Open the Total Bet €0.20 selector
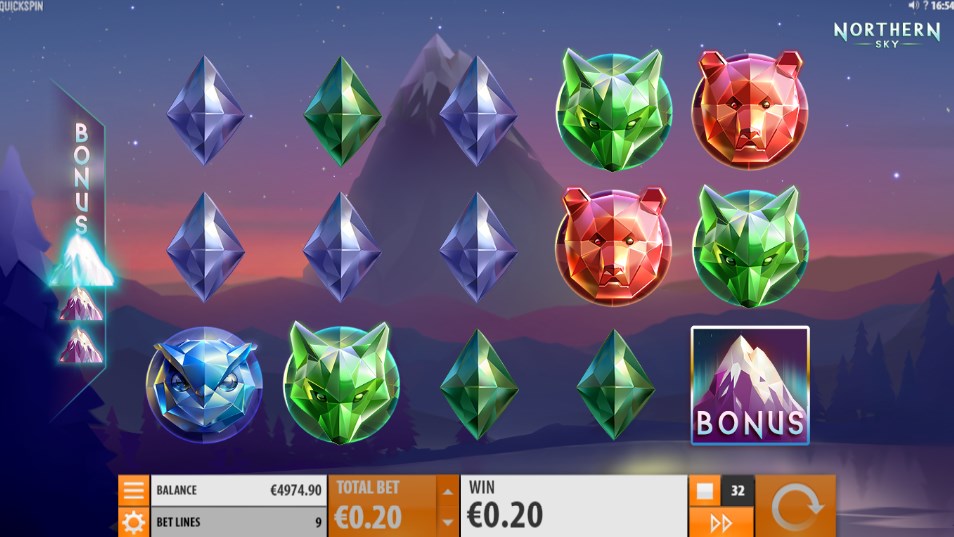Viewport: 954px width, 537px height. [x=382, y=506]
